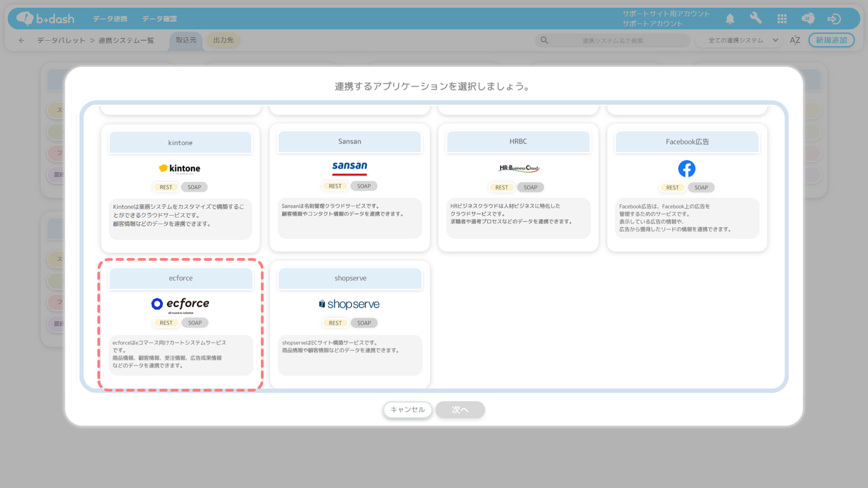Click the 連携システム一覧 breadcrumb
The image size is (868, 488).
[126, 40]
